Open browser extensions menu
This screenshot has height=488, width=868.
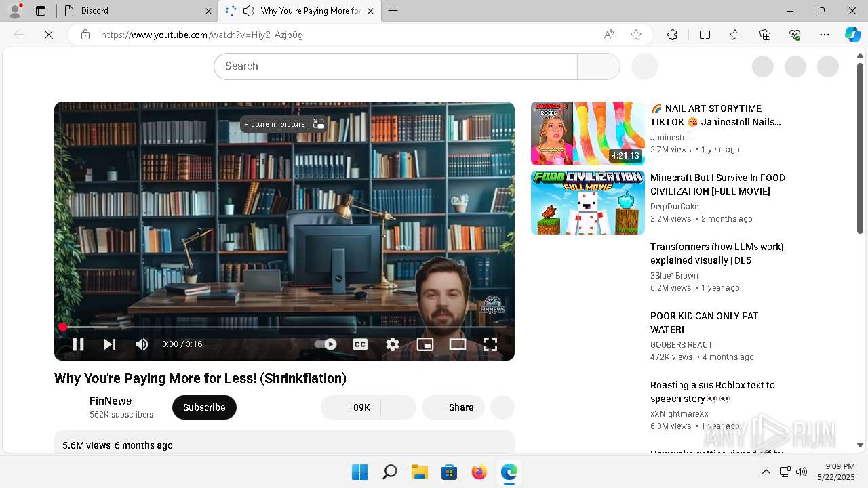point(672,35)
